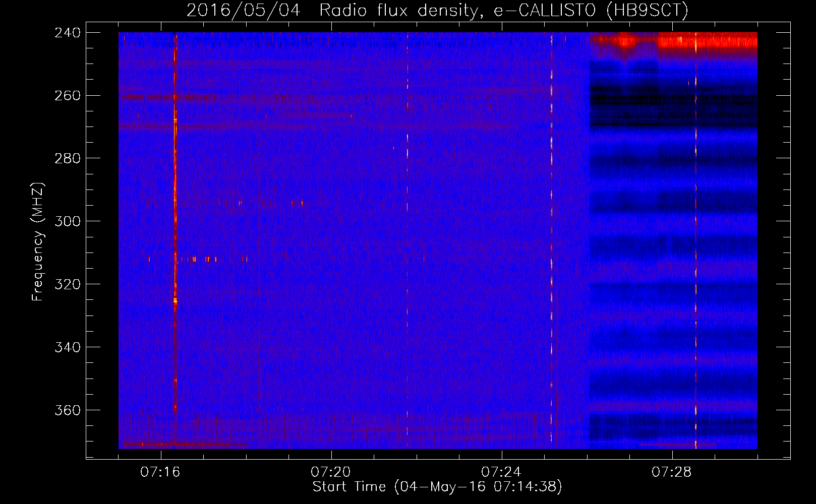Viewport: 816px width, 504px height.
Task: Click the 260 frequency tick label
Action: pyautogui.click(x=68, y=96)
